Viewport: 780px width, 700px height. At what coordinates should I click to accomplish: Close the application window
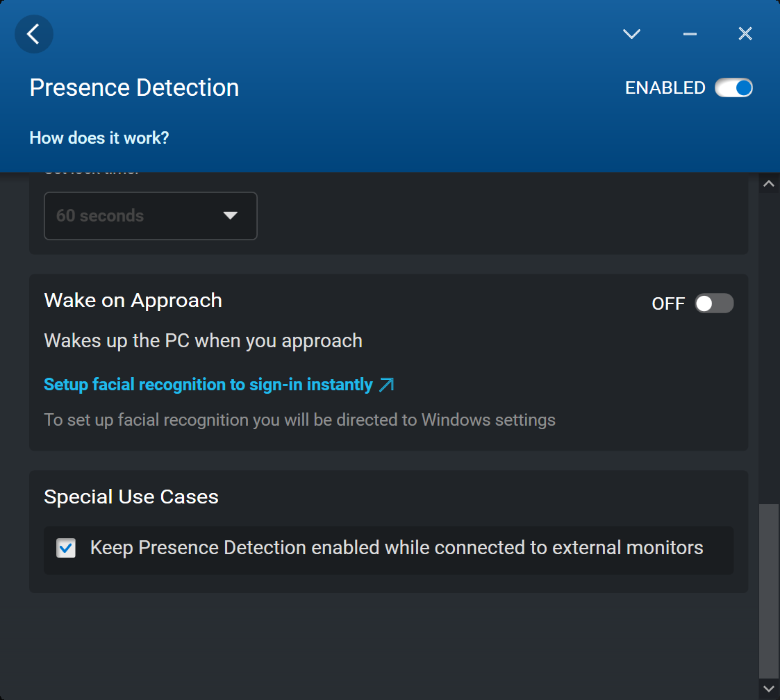click(745, 33)
